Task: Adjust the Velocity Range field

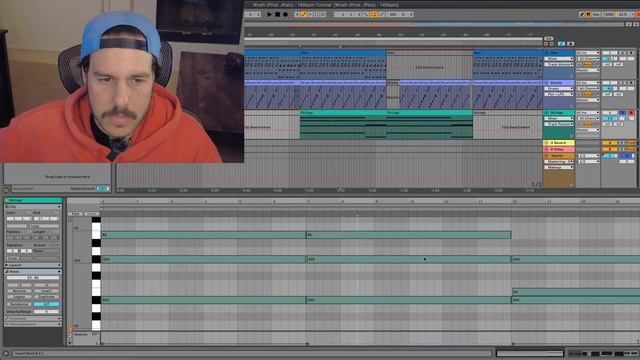Action: tap(47, 311)
